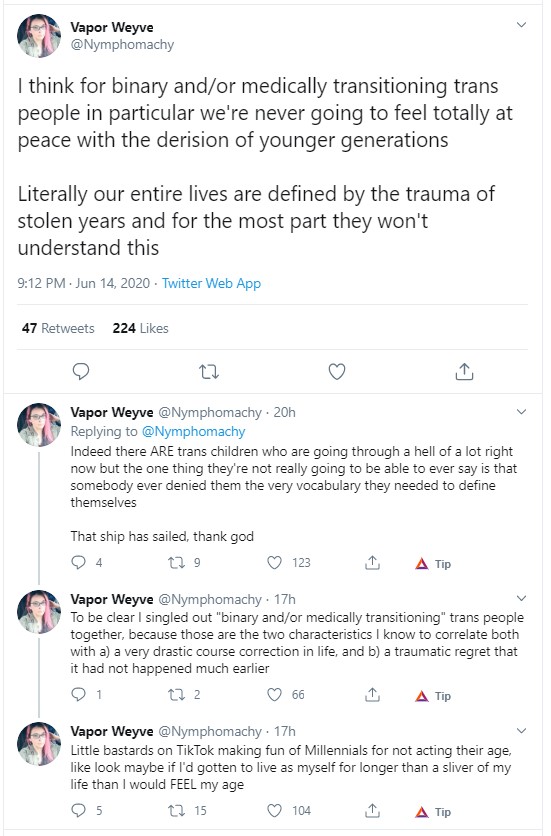This screenshot has width=551, height=836.
Task: Open replies on the tweet with 5 comments
Action: click(x=86, y=811)
